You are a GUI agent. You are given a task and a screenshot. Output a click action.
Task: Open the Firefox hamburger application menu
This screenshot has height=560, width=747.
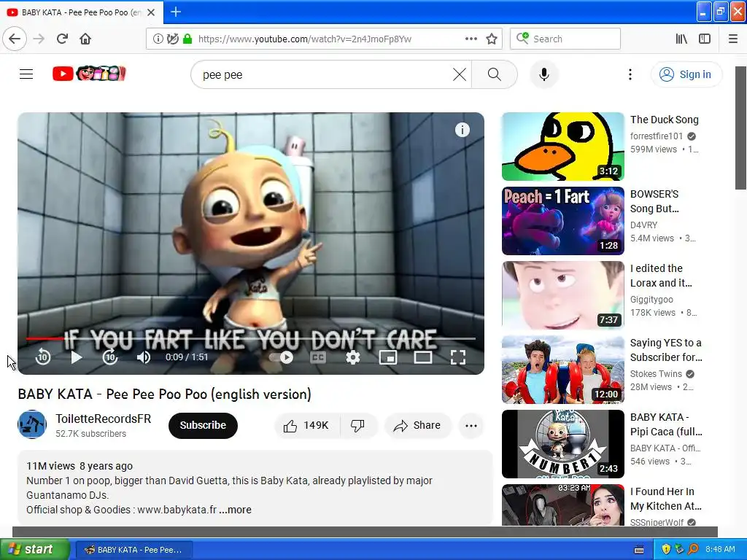pos(733,39)
